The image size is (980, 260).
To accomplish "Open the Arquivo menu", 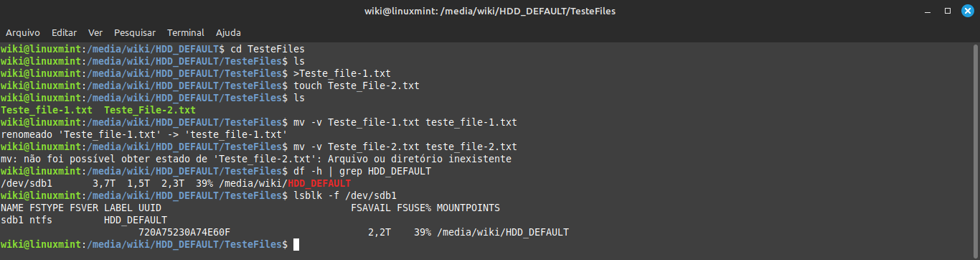I will click(23, 32).
